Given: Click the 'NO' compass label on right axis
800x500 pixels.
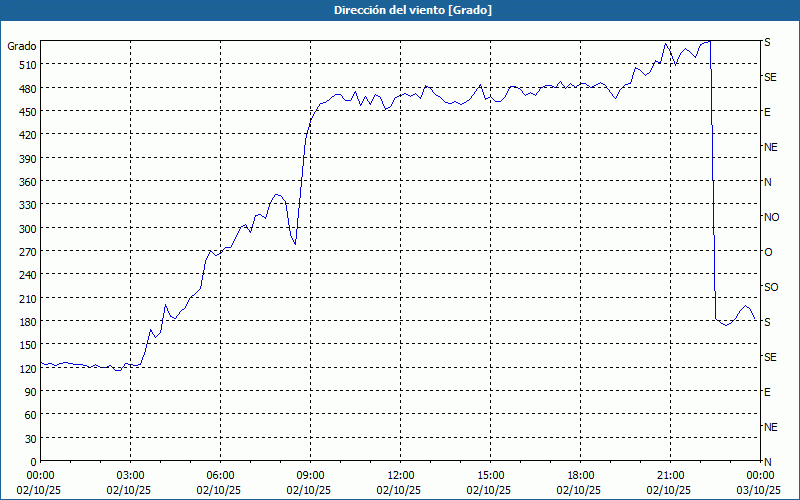Looking at the screenshot, I should coord(771,217).
